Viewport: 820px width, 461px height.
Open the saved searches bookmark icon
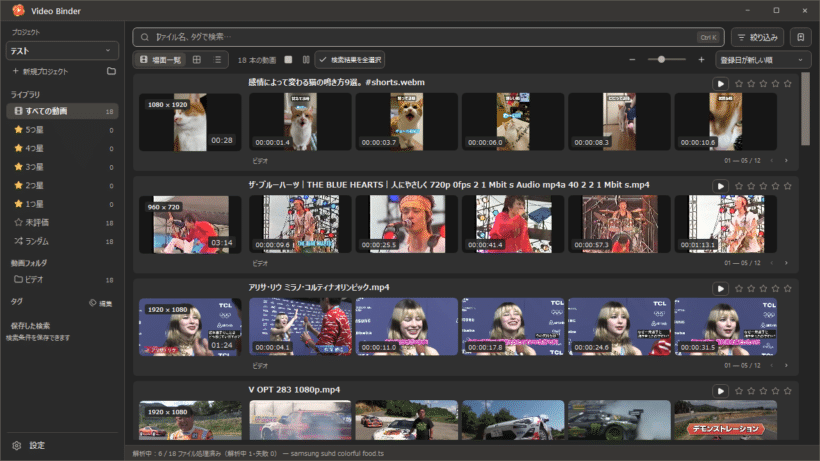pyautogui.click(x=800, y=37)
